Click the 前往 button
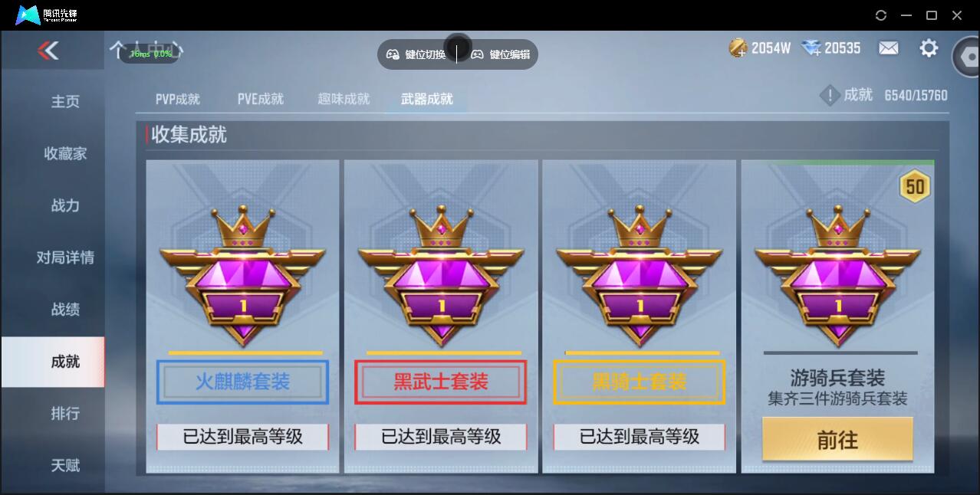The image size is (980, 495). tap(837, 439)
